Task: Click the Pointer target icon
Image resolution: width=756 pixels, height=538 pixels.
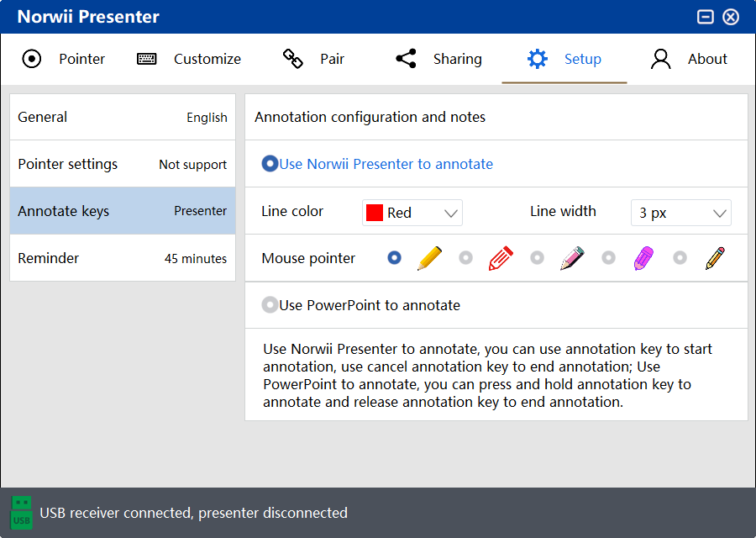Action: point(32,59)
